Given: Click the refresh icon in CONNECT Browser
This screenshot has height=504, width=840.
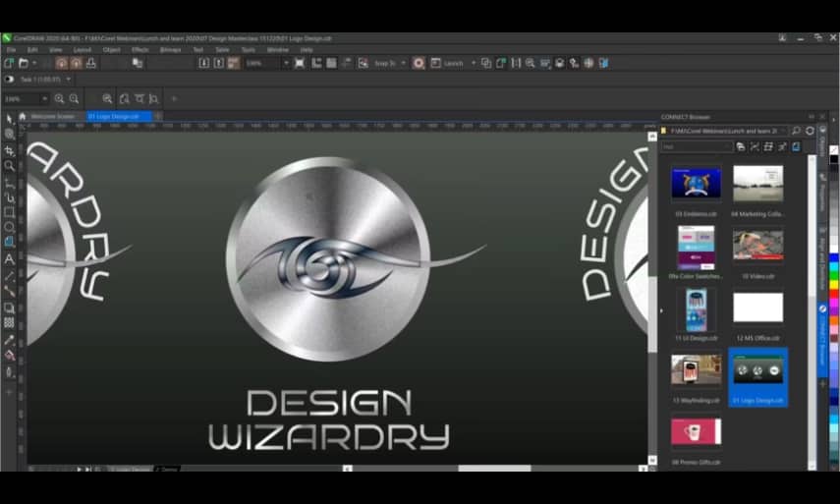Looking at the screenshot, I should (x=810, y=131).
